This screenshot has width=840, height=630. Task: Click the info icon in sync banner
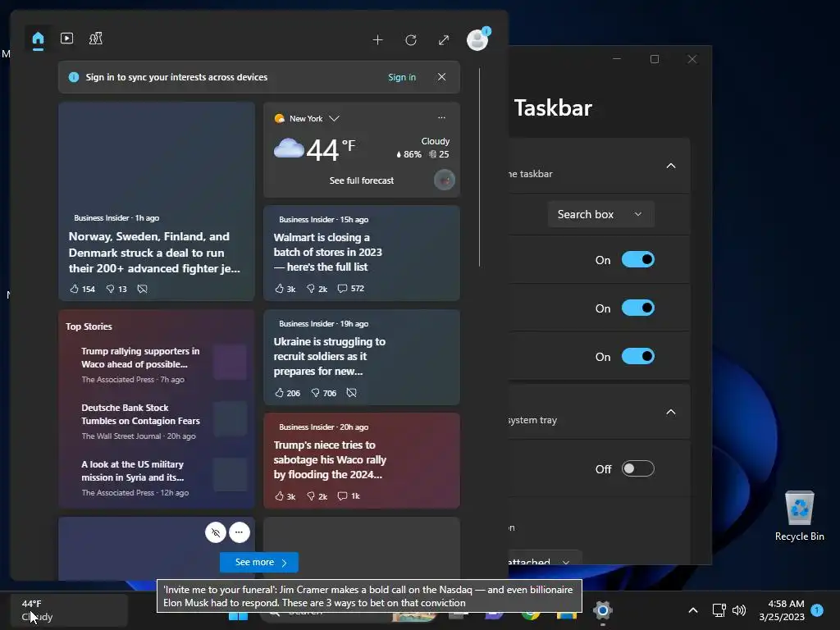pyautogui.click(x=74, y=77)
